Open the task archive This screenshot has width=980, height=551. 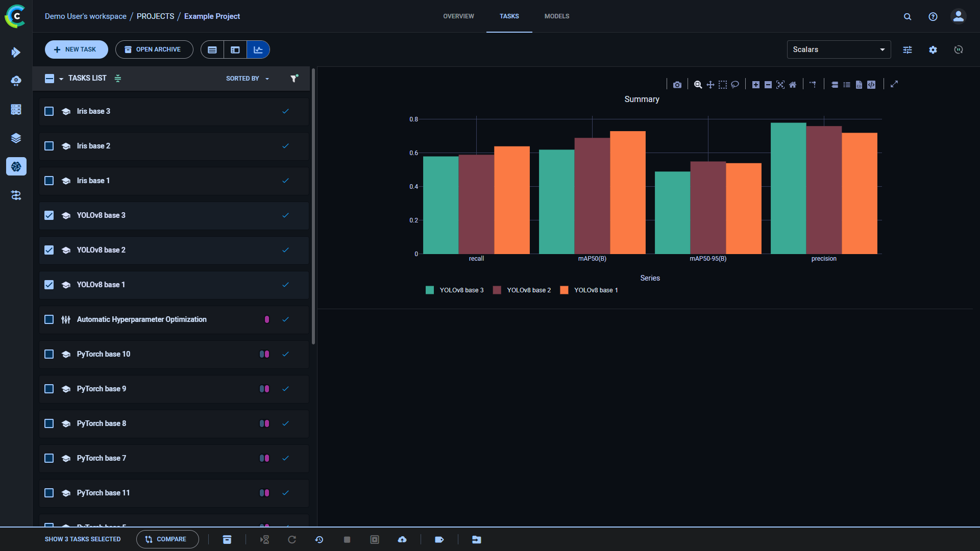pyautogui.click(x=154, y=49)
